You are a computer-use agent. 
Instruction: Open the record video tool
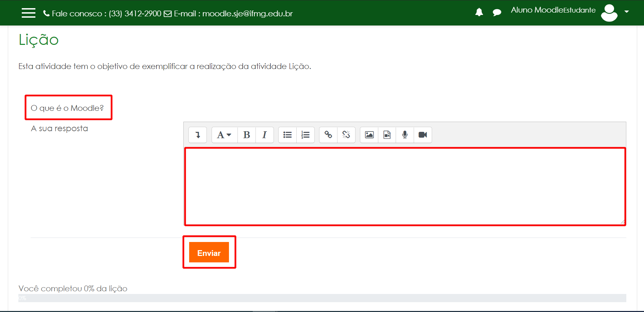pos(423,135)
